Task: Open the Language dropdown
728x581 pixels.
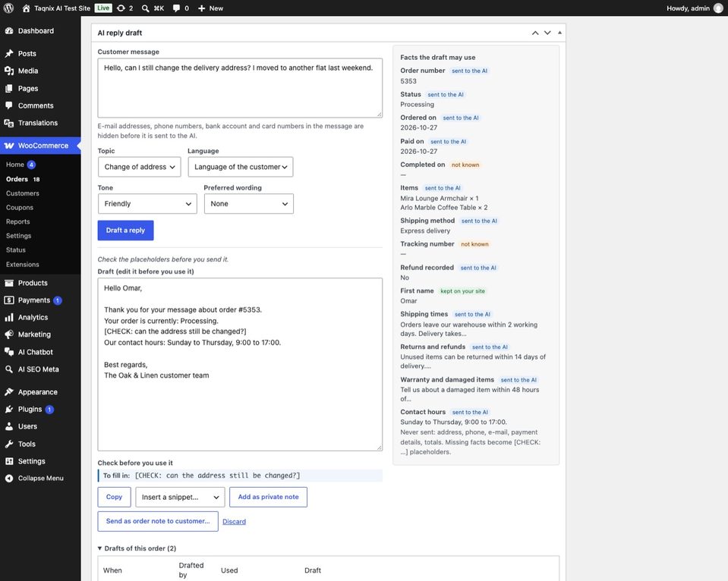Action: coord(241,167)
